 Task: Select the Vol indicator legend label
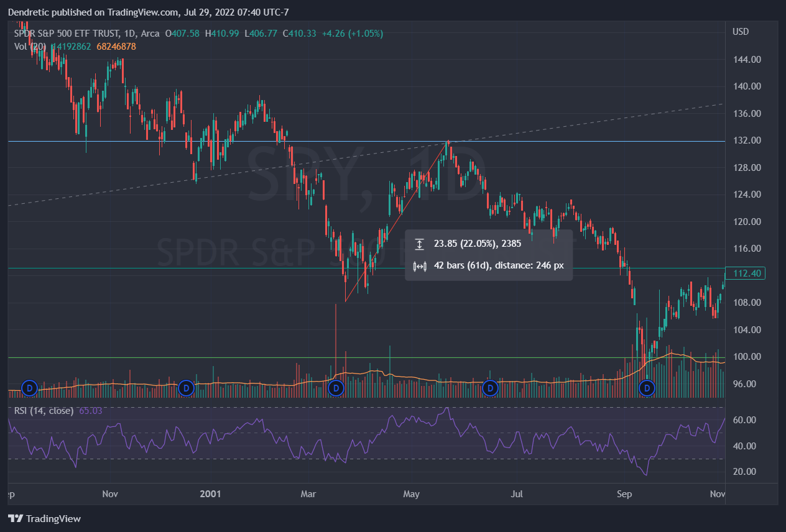(31, 47)
